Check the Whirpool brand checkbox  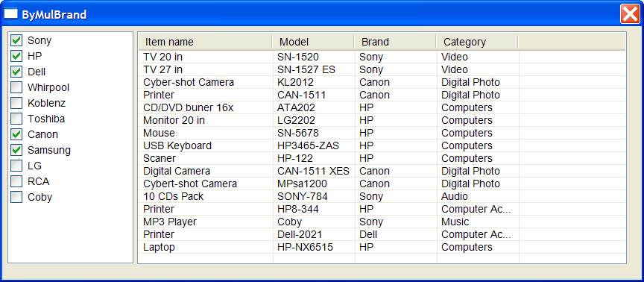16,87
